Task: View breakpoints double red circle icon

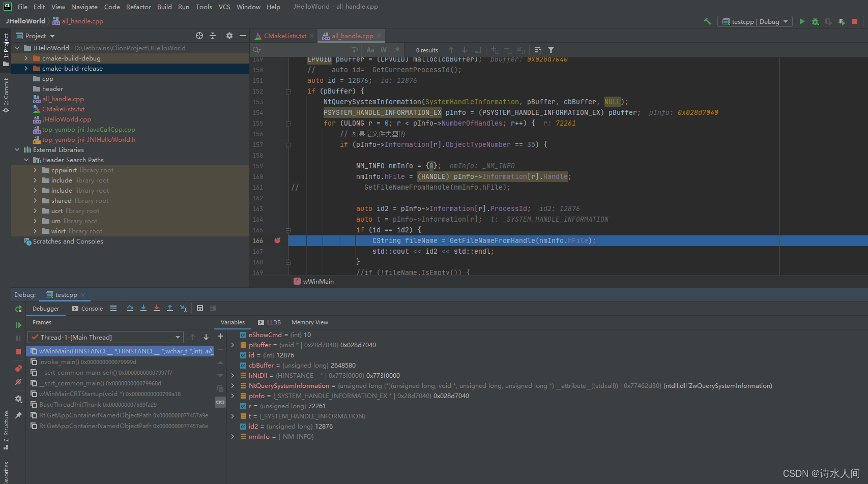Action: pos(18,368)
